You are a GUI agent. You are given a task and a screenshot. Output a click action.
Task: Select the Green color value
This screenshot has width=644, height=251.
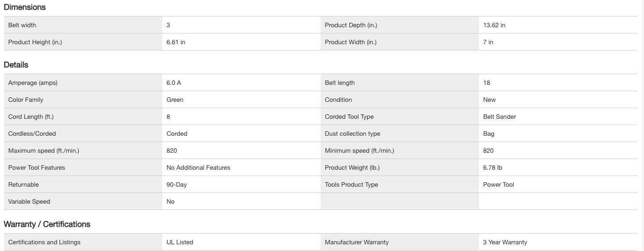(175, 100)
